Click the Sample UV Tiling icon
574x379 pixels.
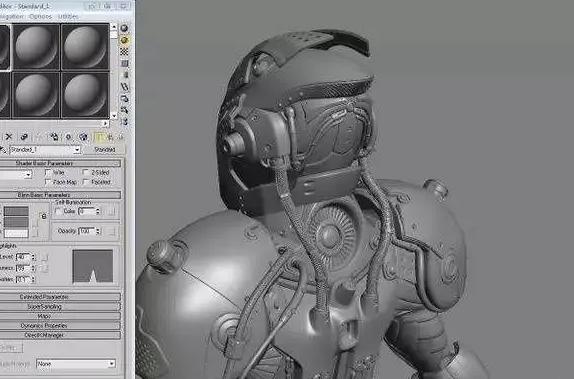point(124,63)
